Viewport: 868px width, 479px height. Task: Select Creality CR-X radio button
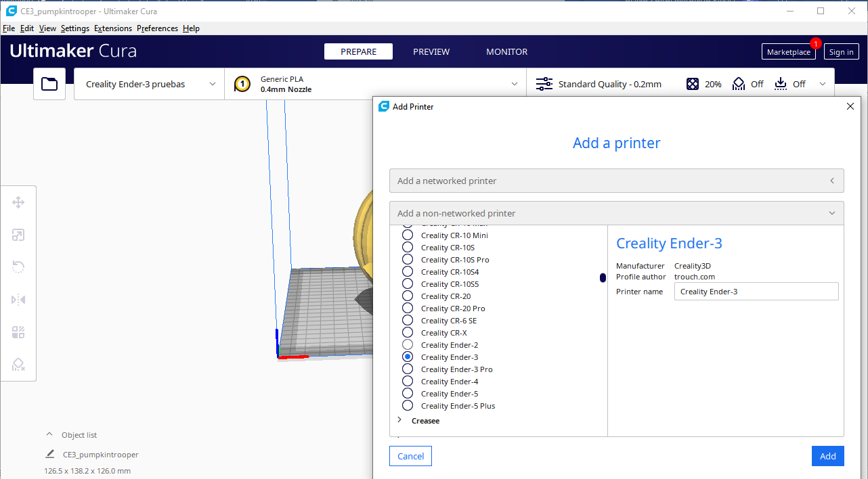click(x=408, y=333)
